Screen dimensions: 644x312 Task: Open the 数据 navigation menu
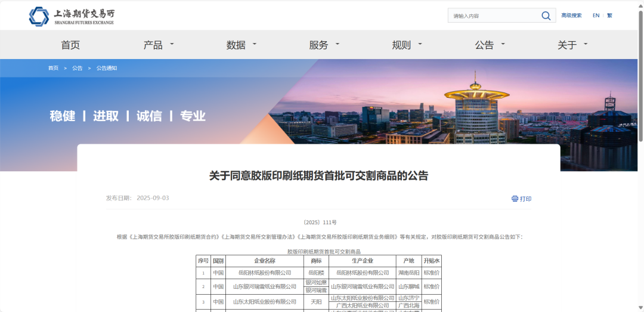(236, 45)
